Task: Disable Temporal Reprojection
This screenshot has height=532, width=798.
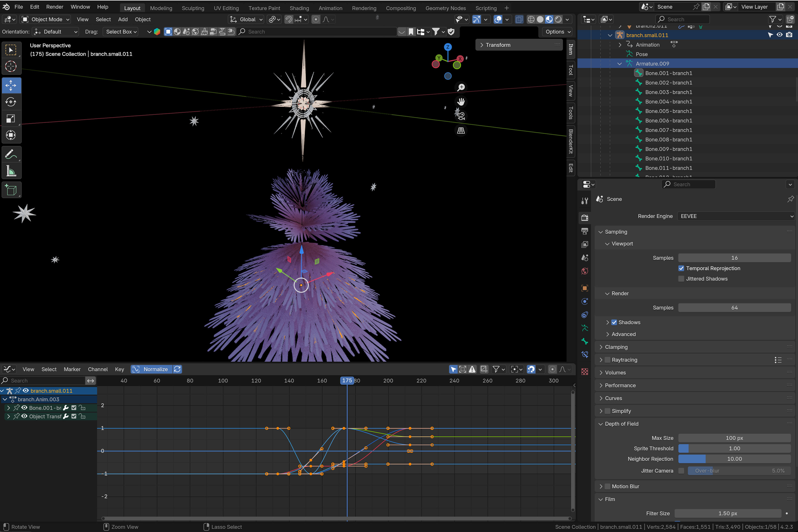Action: pos(681,268)
